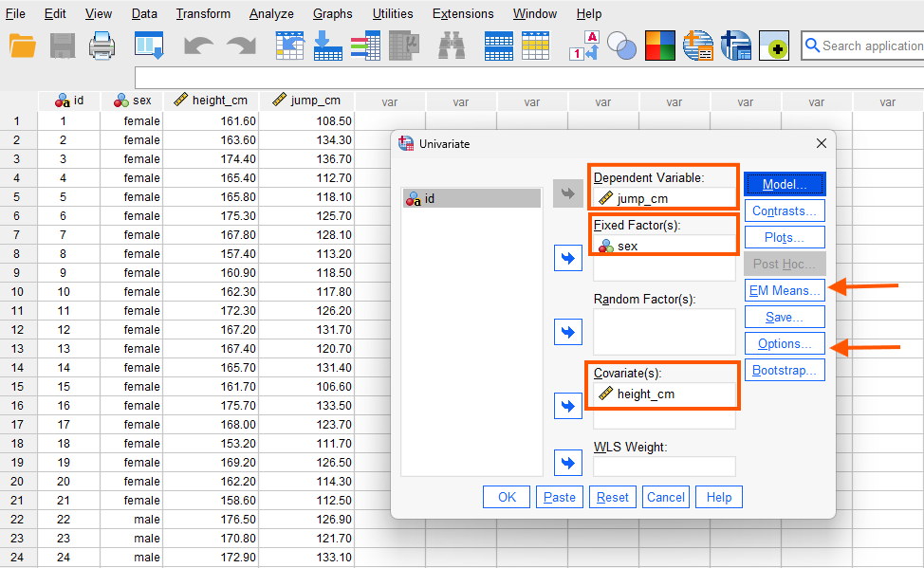Open the Options dialog
The image size is (924, 568).
pos(784,342)
